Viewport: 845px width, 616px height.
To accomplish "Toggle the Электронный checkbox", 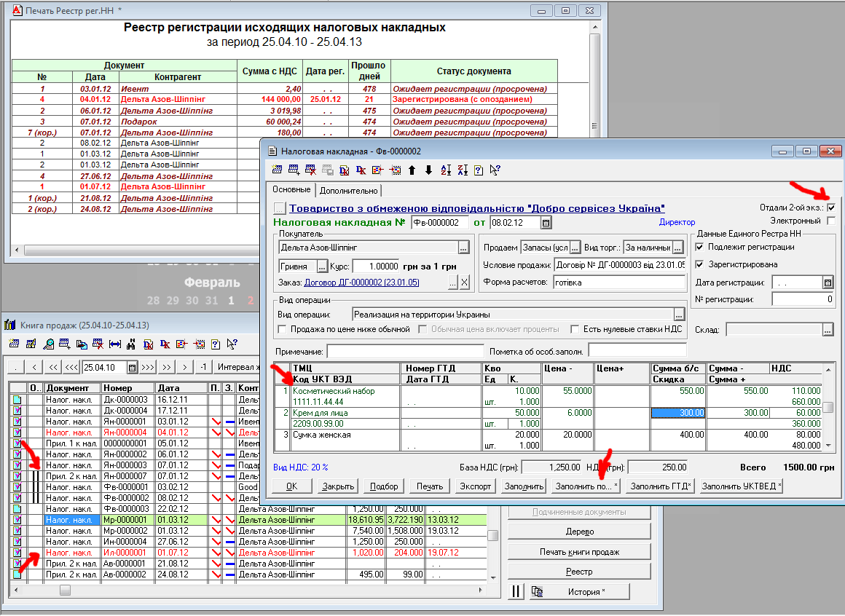I will 831,221.
